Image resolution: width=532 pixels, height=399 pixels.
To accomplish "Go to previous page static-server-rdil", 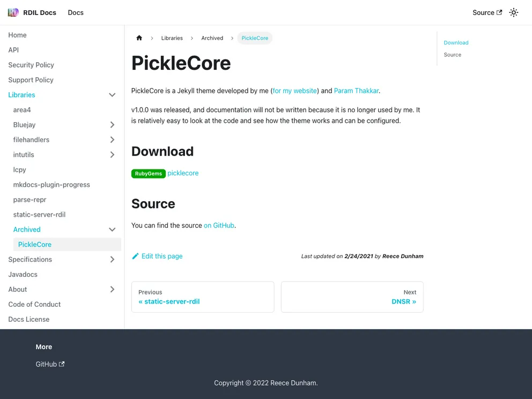I will [x=203, y=297].
